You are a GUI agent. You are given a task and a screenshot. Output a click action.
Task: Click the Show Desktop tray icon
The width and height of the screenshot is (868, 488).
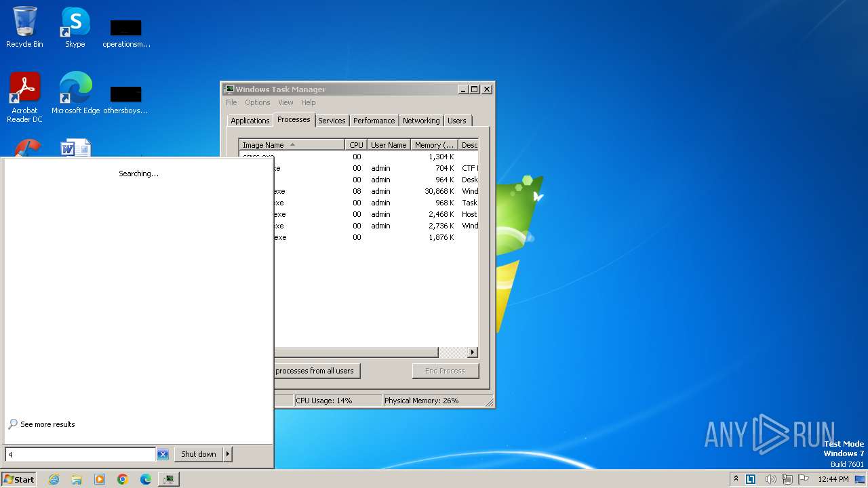pyautogui.click(x=860, y=479)
